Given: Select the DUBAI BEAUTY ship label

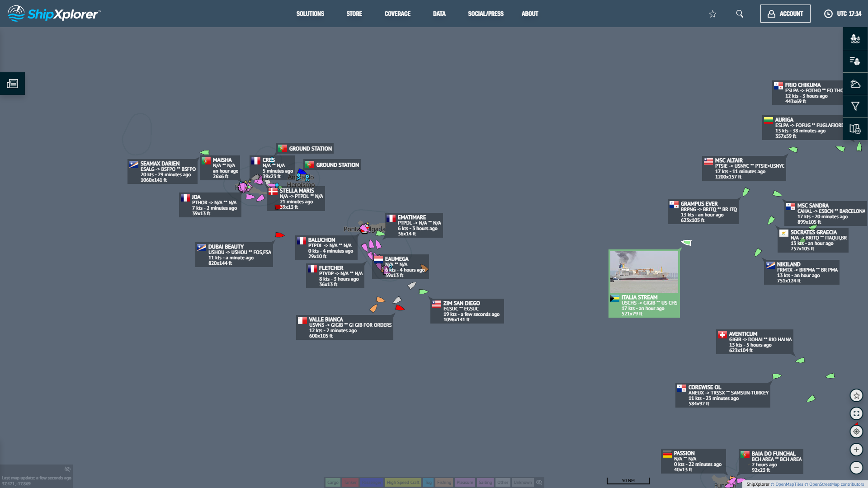Looking at the screenshot, I should coord(234,254).
